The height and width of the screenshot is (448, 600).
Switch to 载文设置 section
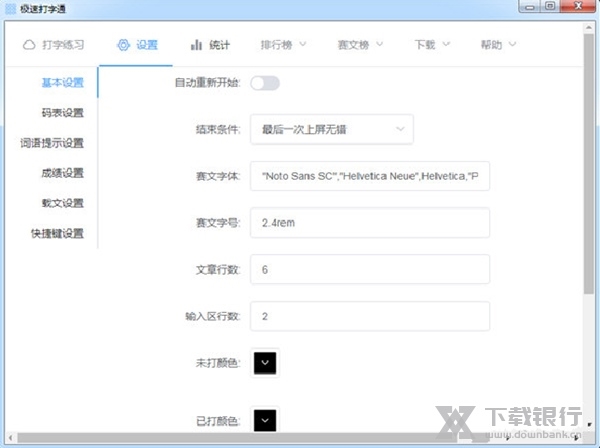pyautogui.click(x=62, y=203)
